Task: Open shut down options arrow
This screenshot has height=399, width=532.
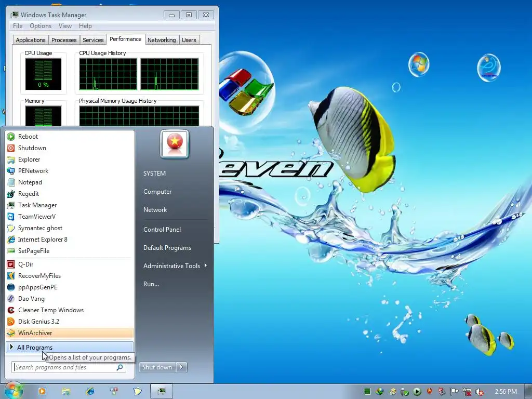Action: point(181,367)
